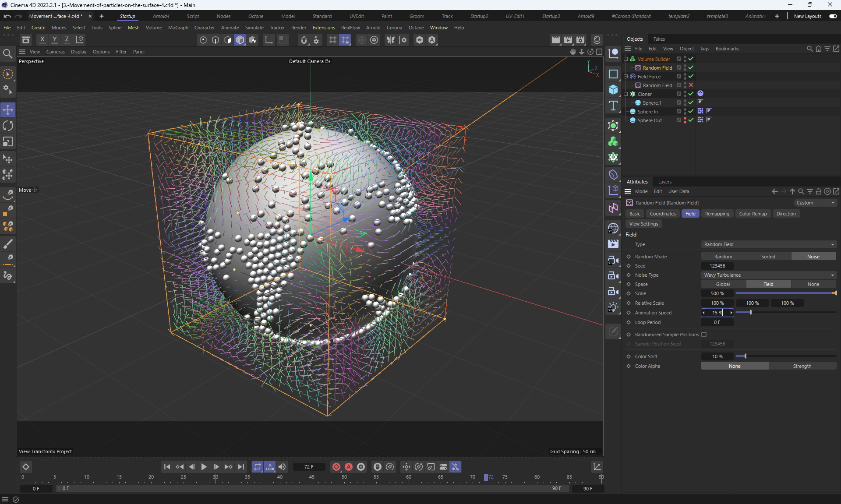
Task: Toggle the X axis lock icon
Action: 42,40
